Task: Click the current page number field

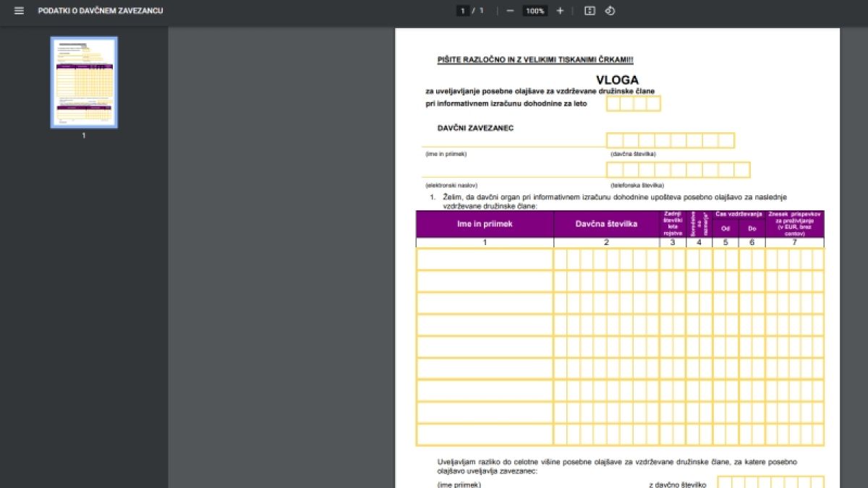Action: [462, 11]
